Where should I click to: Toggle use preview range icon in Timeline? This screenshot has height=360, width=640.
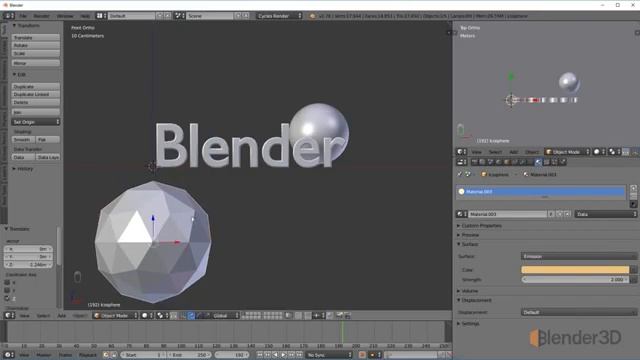(x=106, y=355)
